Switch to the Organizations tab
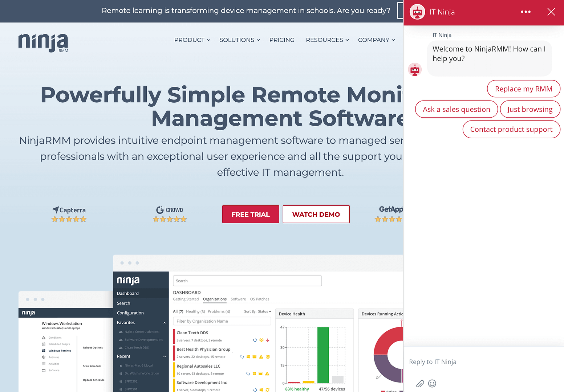This screenshot has height=392, width=564. tap(215, 299)
